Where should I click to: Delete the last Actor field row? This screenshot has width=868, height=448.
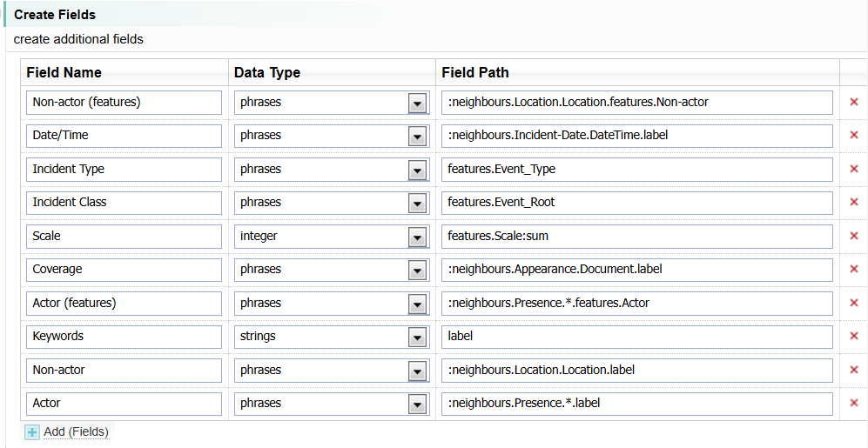[x=853, y=404]
